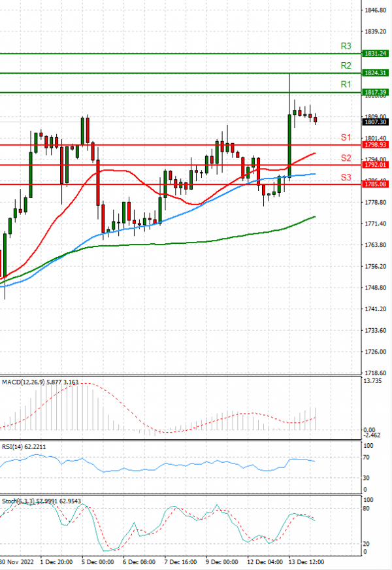
Task: Click the R2 resistance label
Action: point(346,65)
